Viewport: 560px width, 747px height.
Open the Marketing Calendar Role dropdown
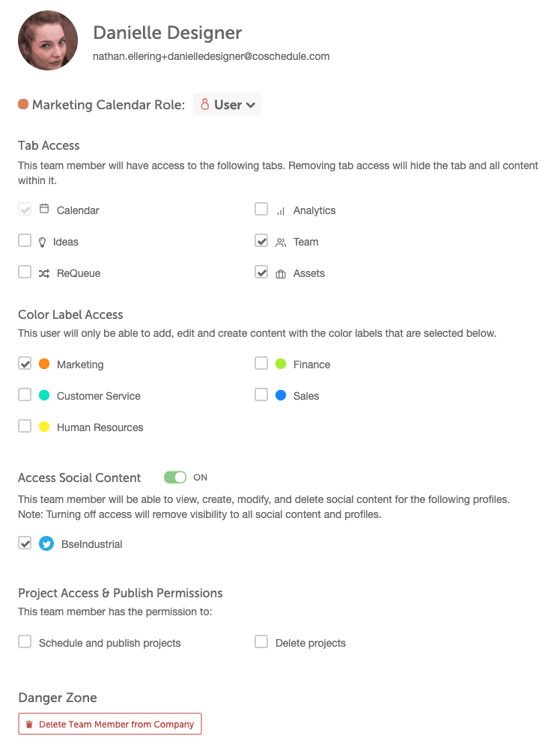tap(228, 105)
